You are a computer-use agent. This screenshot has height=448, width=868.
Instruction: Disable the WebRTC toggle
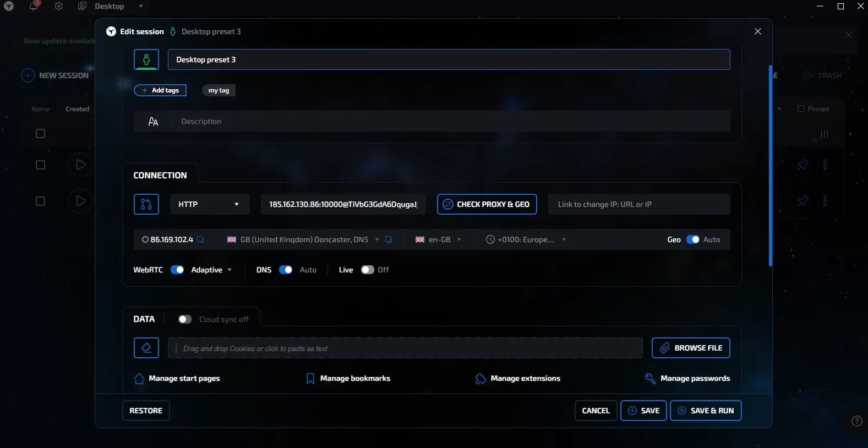(x=177, y=270)
